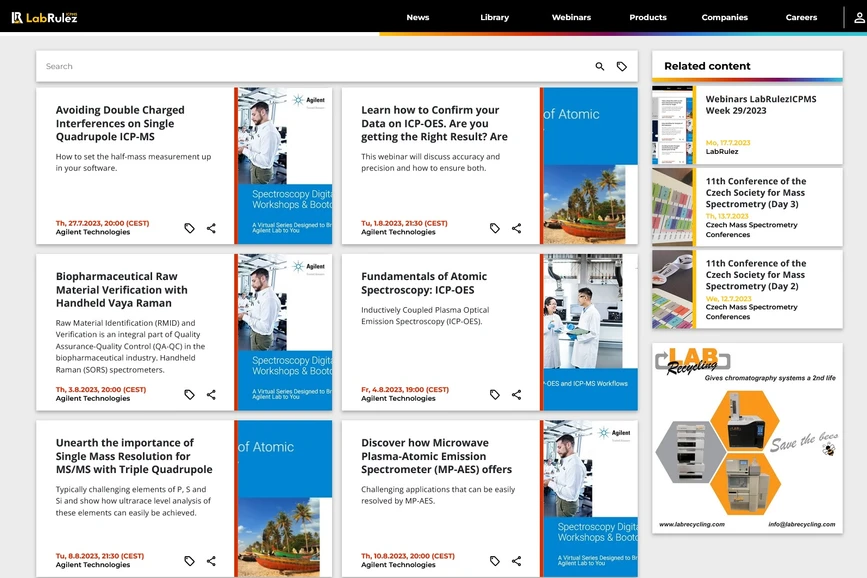Share the Unearth Single Mass Resolution webinar
Image resolution: width=867 pixels, height=578 pixels.
211,561
